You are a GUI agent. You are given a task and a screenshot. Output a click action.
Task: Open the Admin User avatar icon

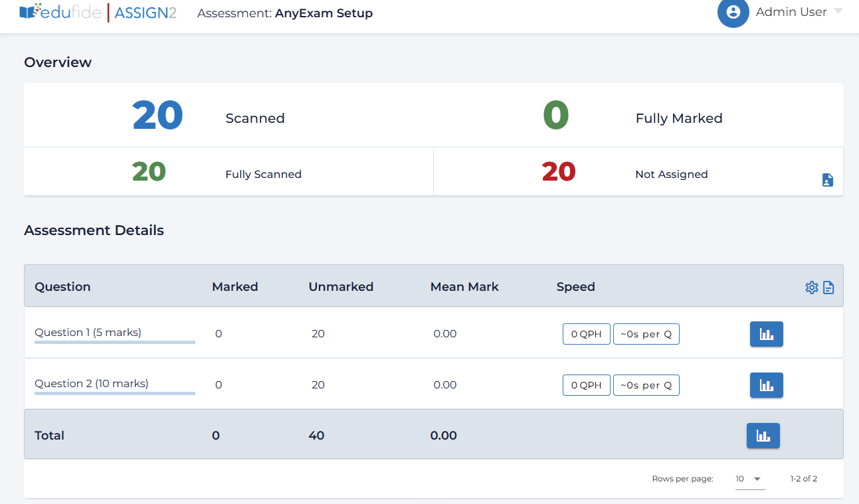tap(733, 12)
